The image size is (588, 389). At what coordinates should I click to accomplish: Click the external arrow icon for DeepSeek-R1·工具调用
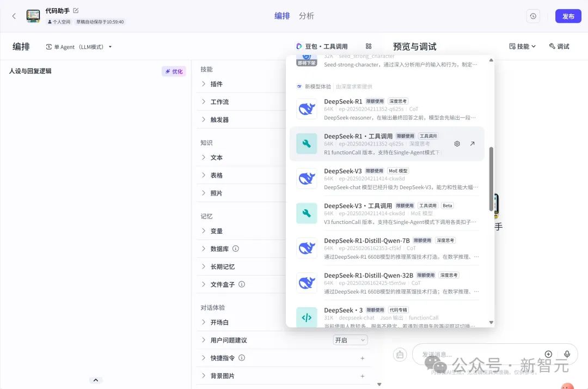coord(472,144)
